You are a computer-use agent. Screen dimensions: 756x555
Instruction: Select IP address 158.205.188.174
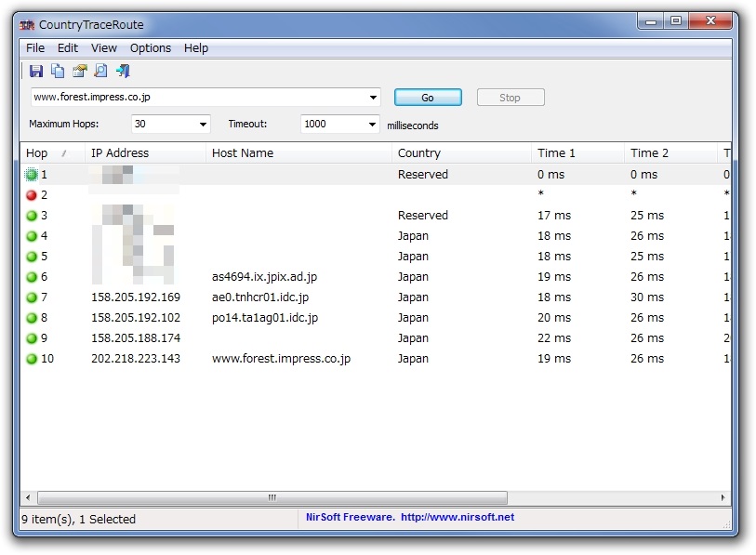coord(136,338)
